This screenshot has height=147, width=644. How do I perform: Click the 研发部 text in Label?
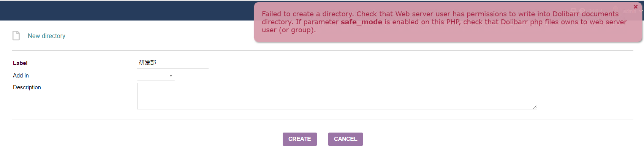click(147, 63)
